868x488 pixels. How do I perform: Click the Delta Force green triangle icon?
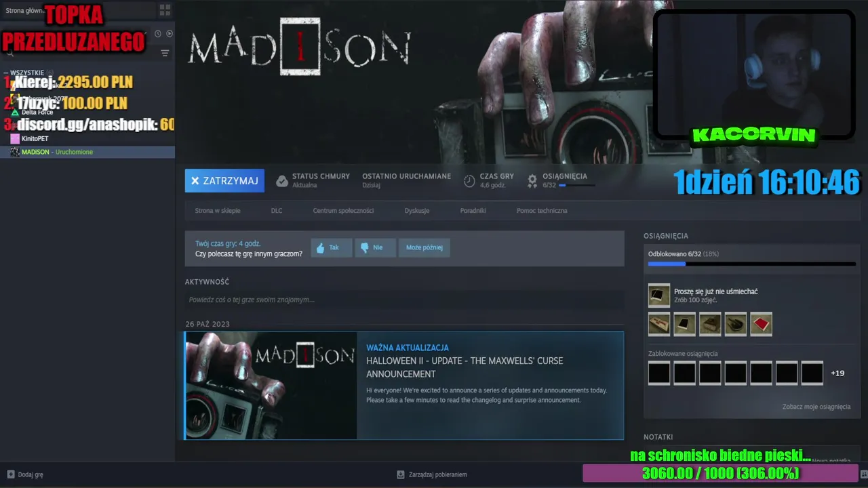tap(15, 113)
